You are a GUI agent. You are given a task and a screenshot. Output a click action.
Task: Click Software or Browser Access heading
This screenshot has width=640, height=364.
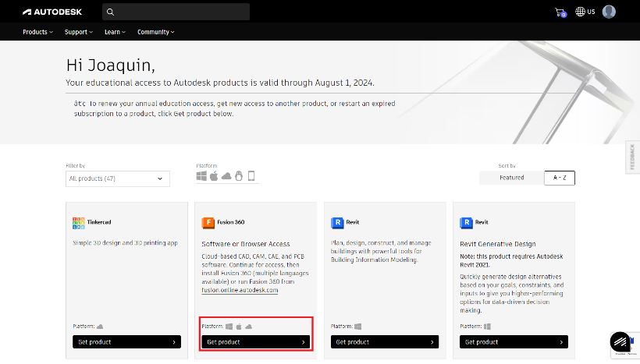pyautogui.click(x=245, y=244)
